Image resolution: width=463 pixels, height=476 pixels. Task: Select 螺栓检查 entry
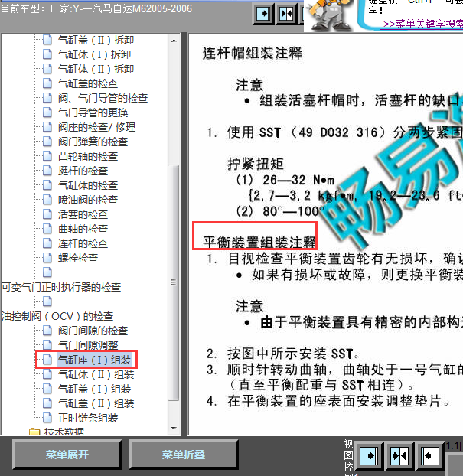78,258
